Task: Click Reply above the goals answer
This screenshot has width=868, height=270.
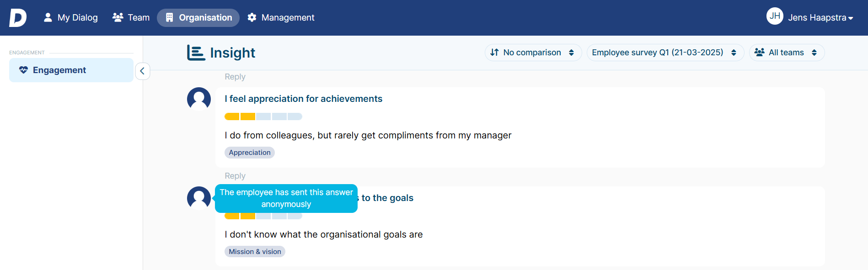Action: tap(235, 176)
